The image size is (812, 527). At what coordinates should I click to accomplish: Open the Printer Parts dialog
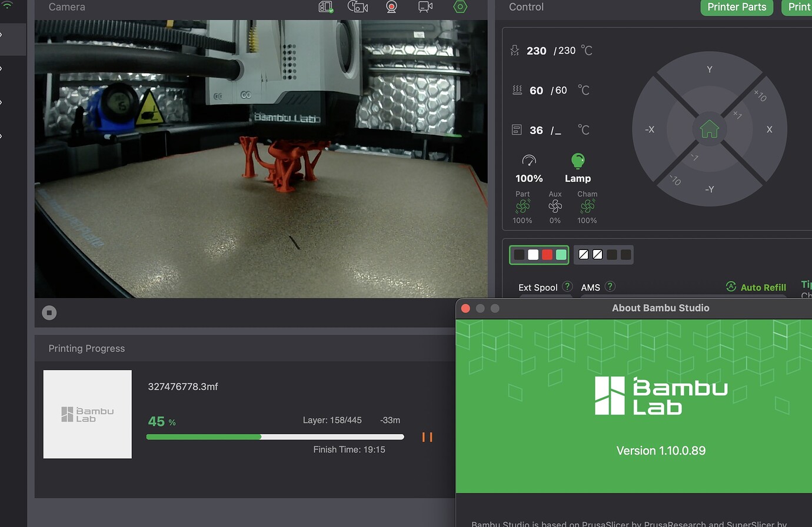pyautogui.click(x=737, y=7)
